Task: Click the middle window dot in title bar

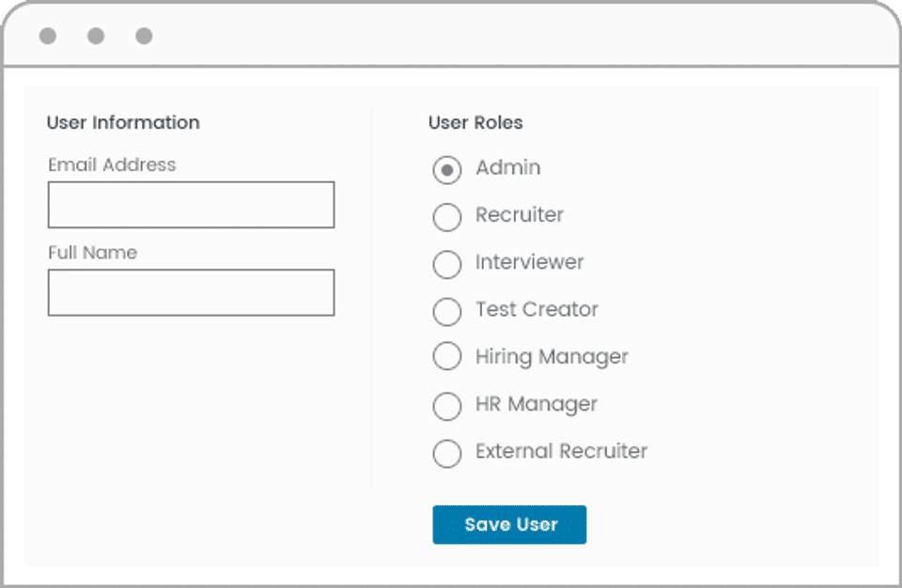Action: pyautogui.click(x=96, y=36)
